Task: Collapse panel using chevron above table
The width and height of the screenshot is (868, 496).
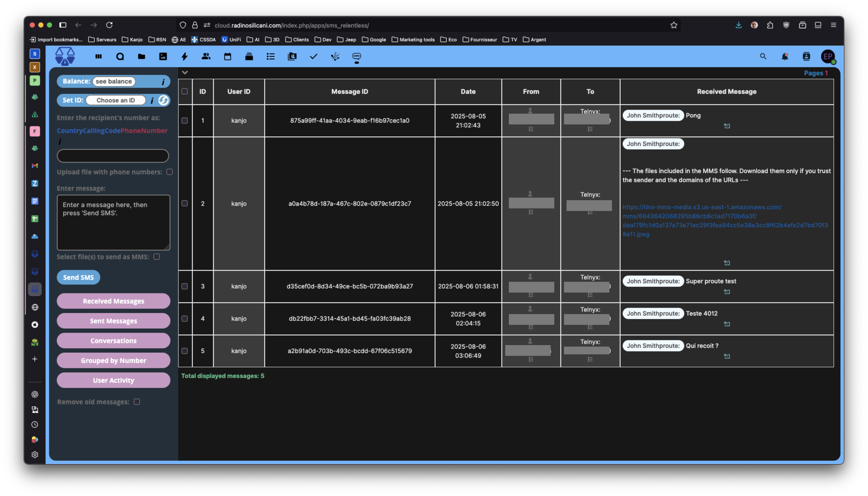Action: (x=185, y=72)
